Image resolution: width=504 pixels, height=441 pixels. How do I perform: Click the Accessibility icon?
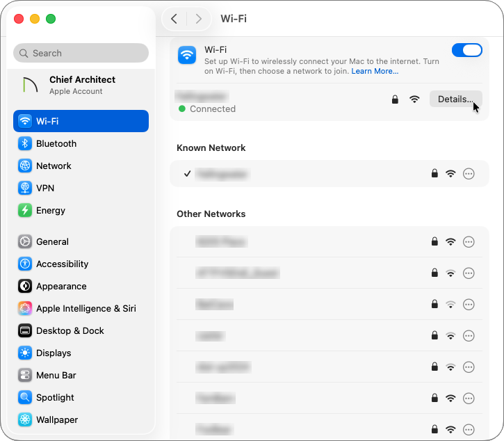tap(25, 264)
